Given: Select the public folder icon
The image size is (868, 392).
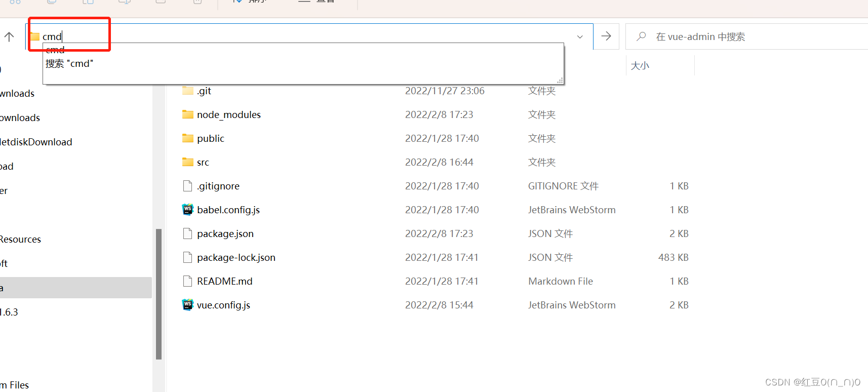Looking at the screenshot, I should coord(188,138).
